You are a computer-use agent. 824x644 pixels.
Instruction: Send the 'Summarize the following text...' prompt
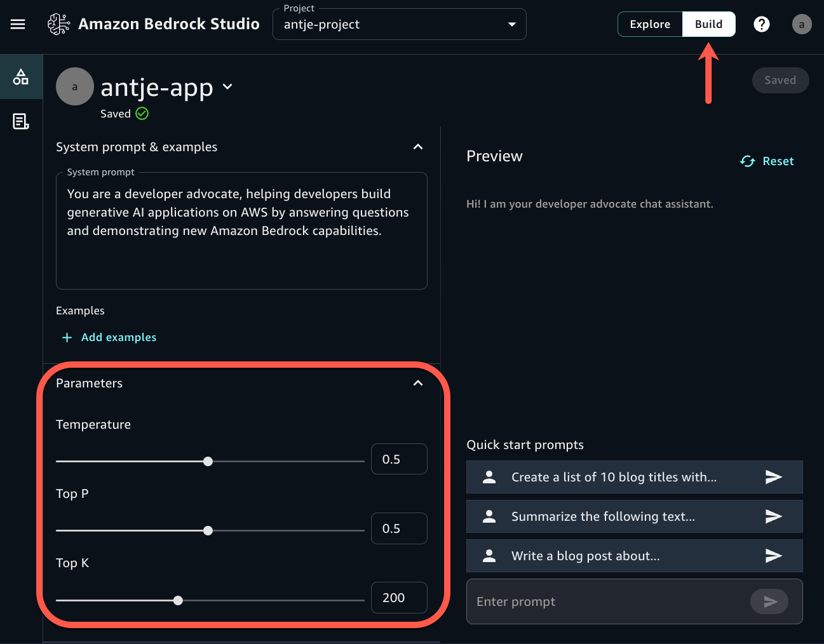pyautogui.click(x=774, y=516)
